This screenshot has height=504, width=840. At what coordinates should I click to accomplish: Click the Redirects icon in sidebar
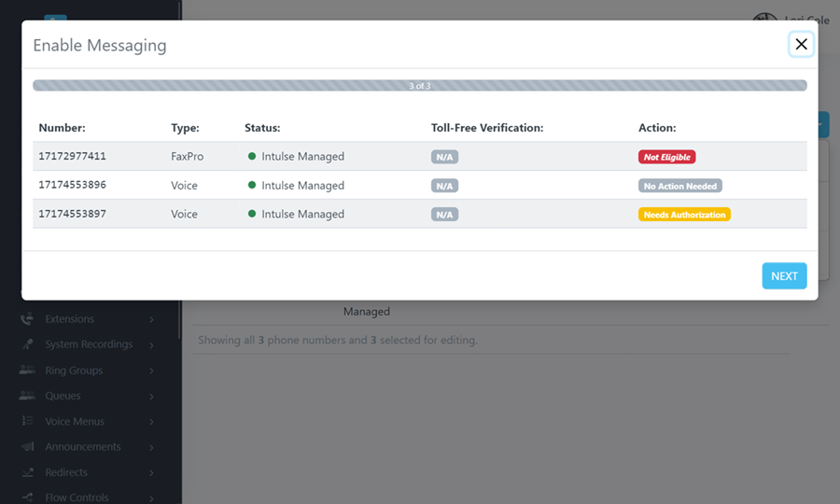27,472
